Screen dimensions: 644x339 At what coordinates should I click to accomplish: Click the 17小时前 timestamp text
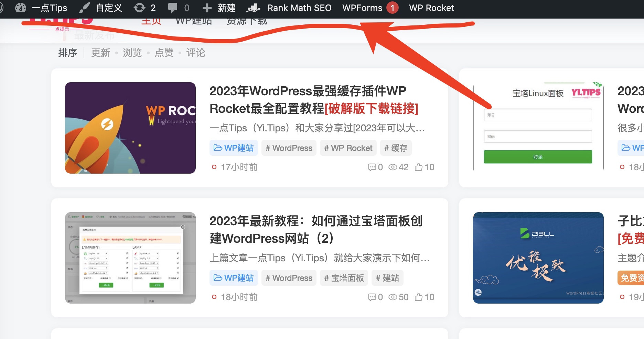point(239,167)
